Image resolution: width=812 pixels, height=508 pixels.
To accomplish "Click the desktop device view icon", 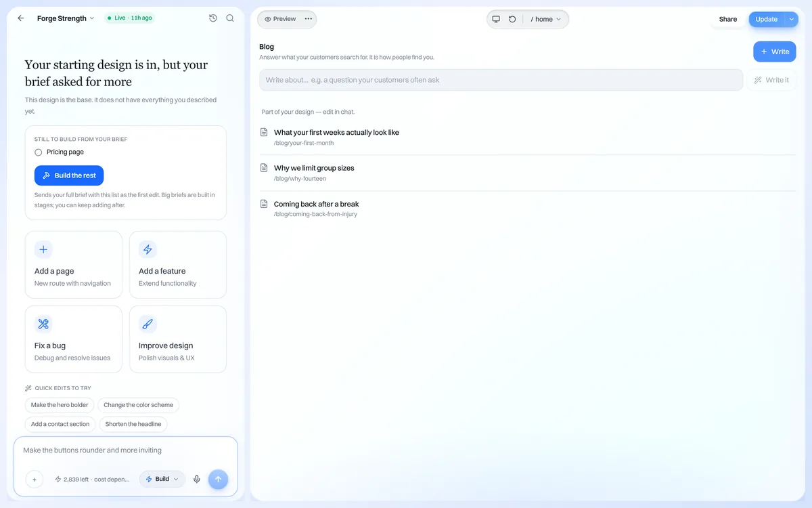I will (496, 19).
